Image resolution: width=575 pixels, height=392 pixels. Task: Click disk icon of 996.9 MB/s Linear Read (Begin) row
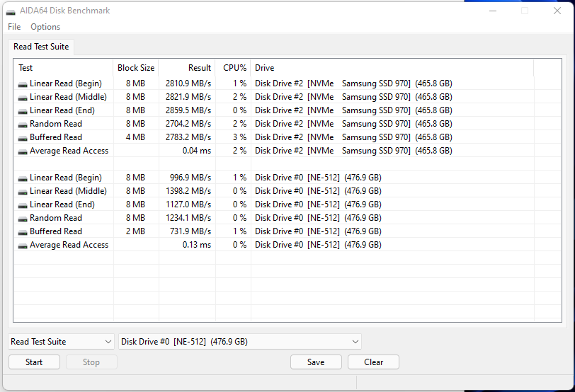pyautogui.click(x=23, y=179)
